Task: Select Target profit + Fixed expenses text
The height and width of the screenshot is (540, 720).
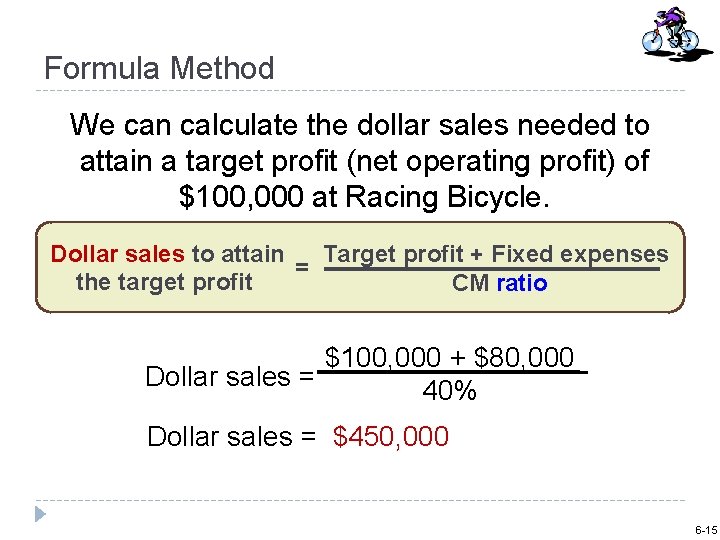Action: (x=496, y=254)
